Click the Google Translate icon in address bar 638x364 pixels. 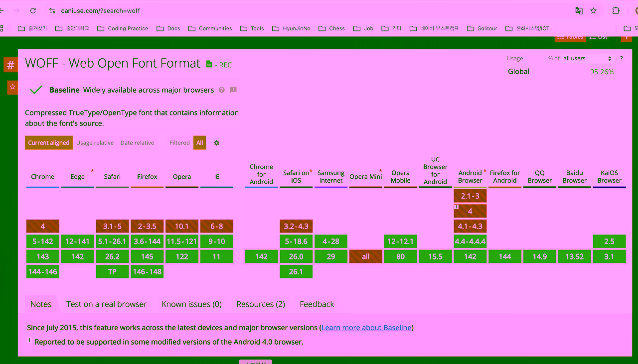coord(579,10)
